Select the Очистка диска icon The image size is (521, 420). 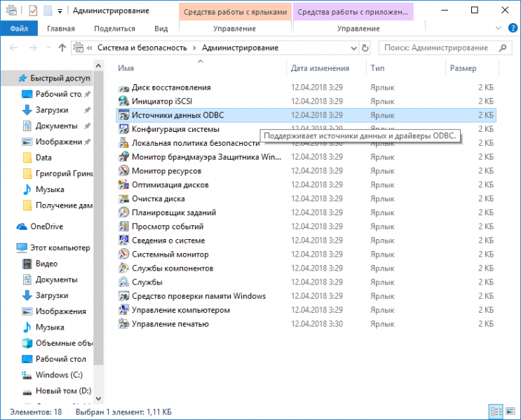[123, 198]
